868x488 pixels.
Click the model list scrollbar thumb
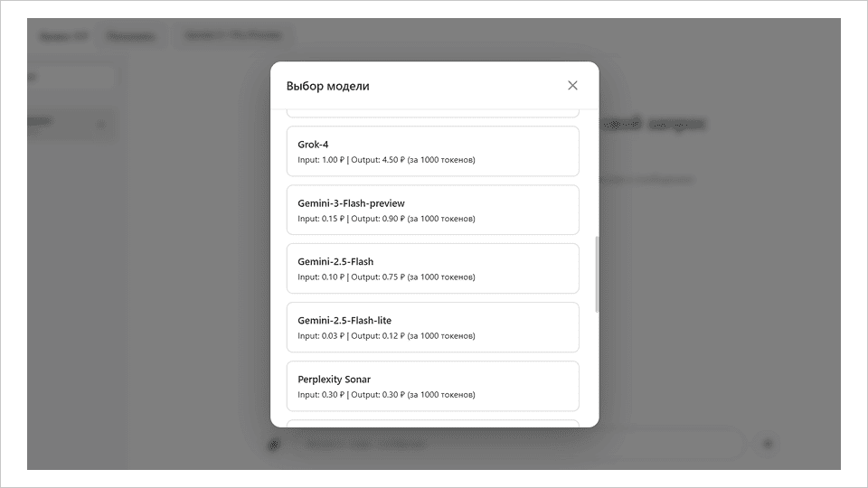[595, 274]
